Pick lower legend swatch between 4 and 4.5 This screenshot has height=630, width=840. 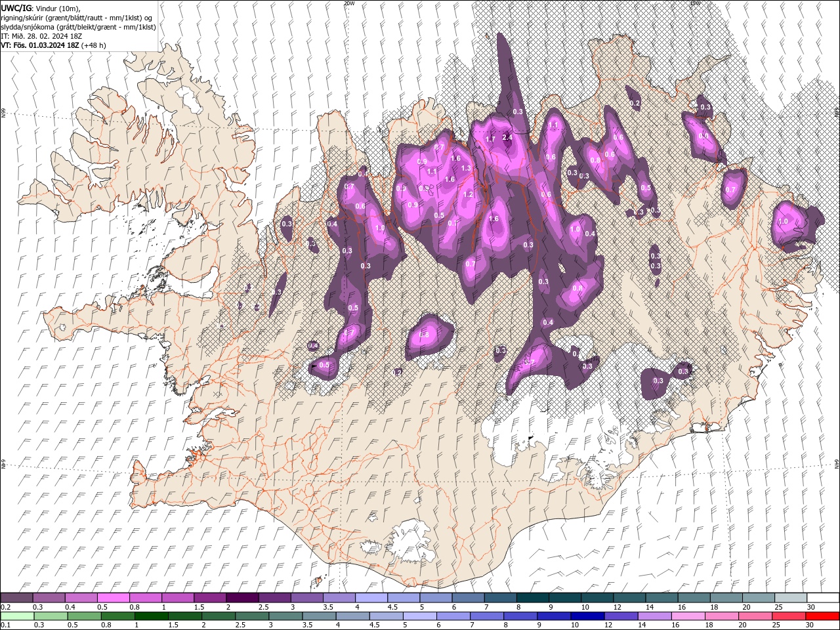pos(352,616)
